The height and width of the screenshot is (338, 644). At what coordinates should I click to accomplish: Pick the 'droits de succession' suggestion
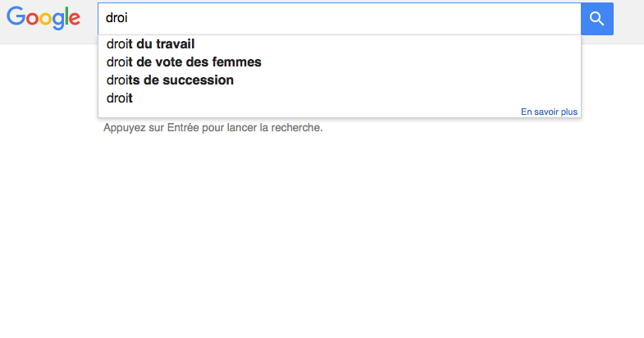[340, 80]
